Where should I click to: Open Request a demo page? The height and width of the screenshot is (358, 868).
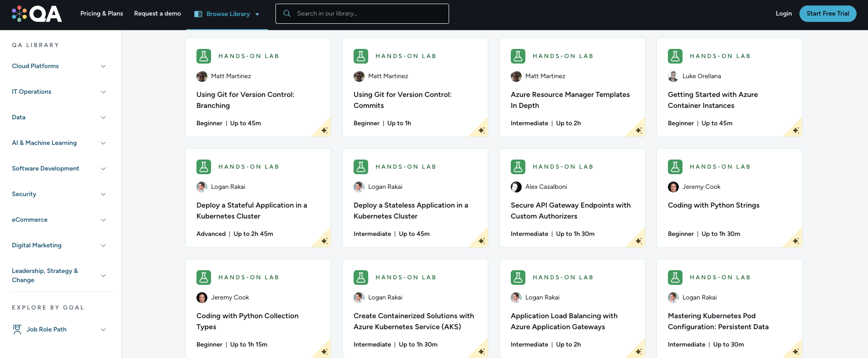[158, 14]
